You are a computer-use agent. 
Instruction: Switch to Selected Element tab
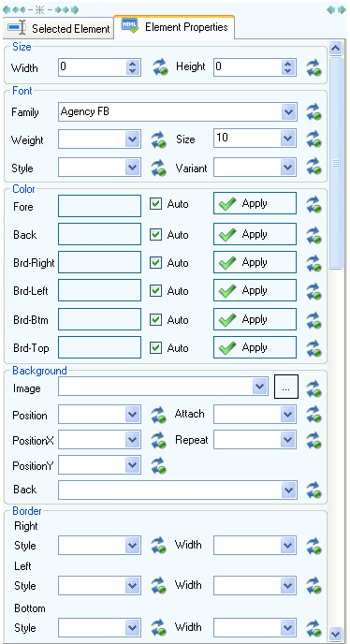click(58, 28)
